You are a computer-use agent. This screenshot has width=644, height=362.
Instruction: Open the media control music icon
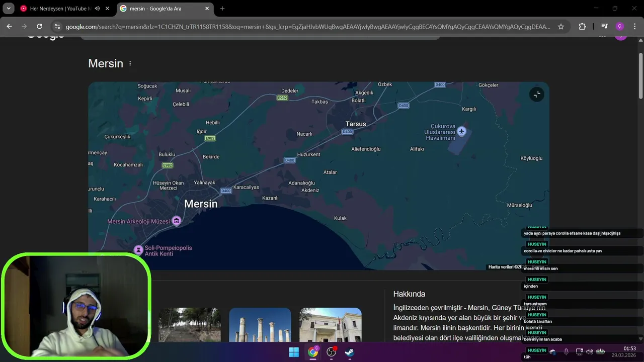tap(605, 27)
